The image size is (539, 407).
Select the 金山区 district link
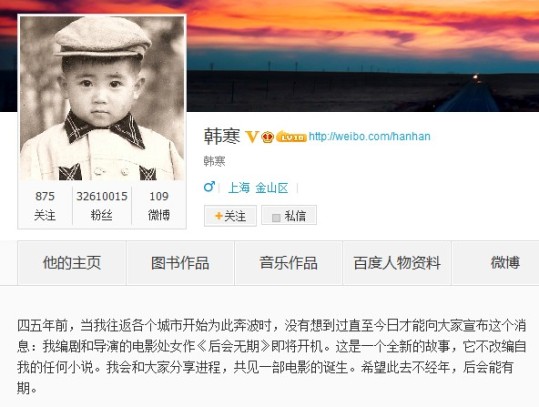272,188
